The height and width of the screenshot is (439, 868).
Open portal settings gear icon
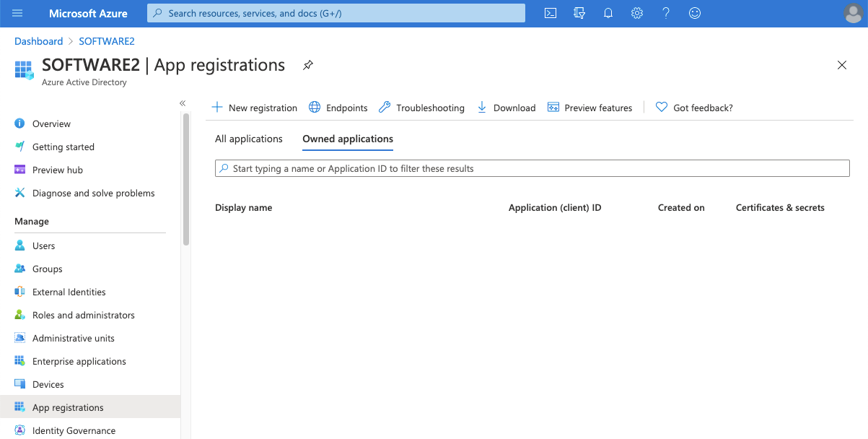pos(637,13)
